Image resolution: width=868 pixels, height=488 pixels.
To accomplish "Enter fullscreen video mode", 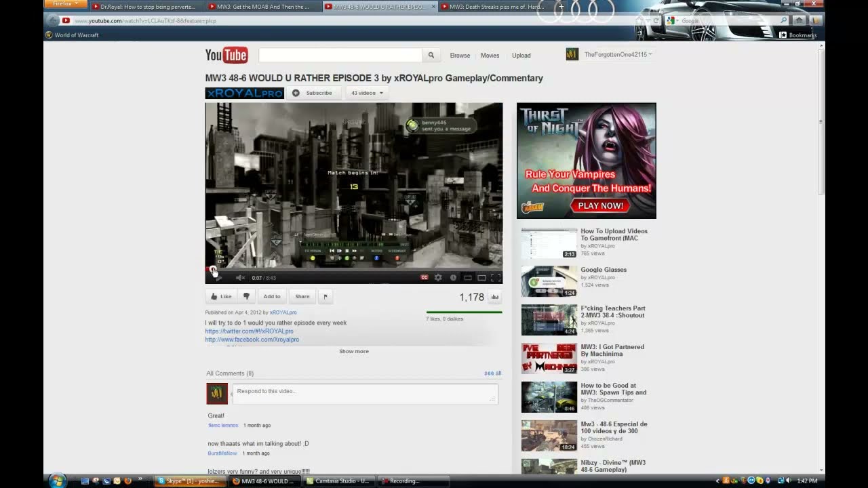I will coord(496,277).
